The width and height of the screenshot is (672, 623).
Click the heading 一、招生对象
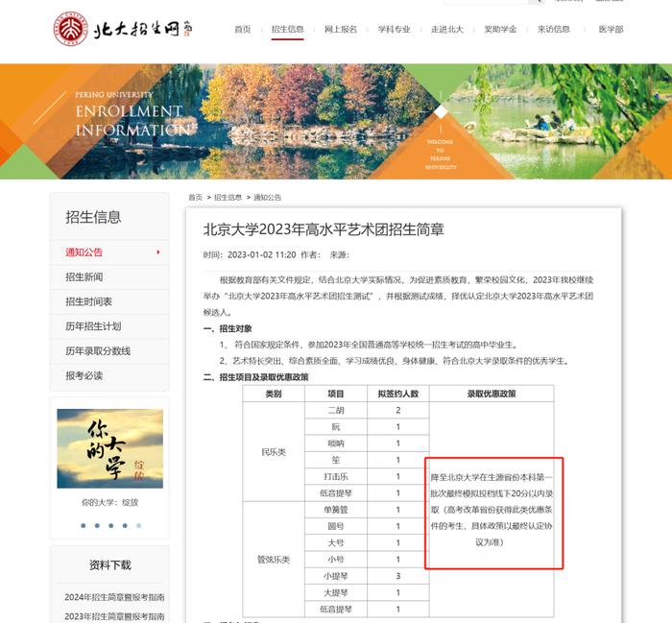tap(228, 328)
